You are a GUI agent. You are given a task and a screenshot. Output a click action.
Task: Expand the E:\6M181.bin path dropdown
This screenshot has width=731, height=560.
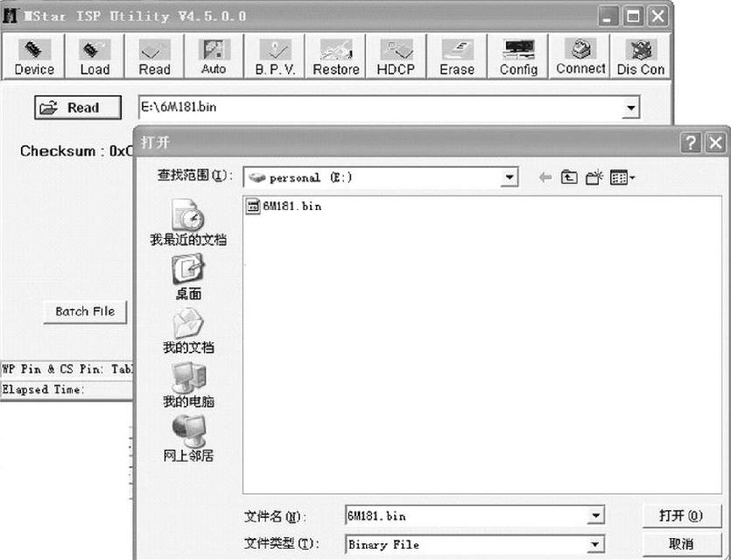coord(631,108)
